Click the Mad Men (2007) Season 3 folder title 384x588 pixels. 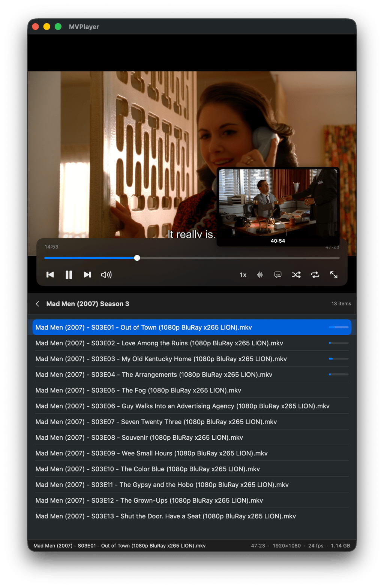(88, 304)
